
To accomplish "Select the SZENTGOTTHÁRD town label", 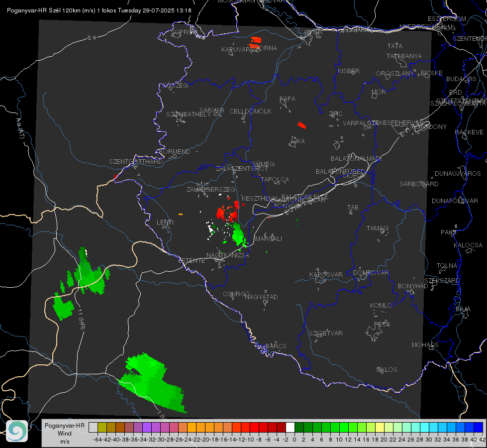I will [136, 162].
